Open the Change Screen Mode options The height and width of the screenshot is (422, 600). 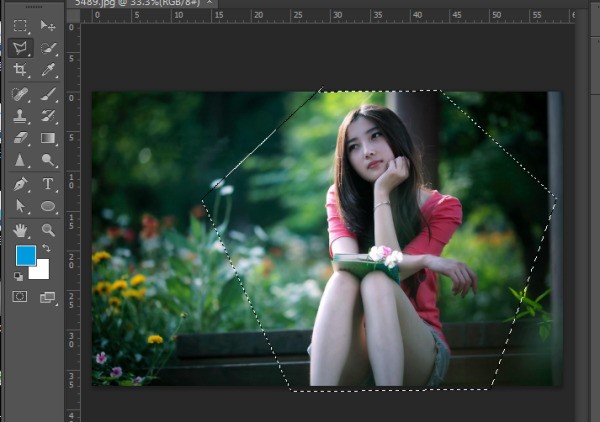pos(48,297)
